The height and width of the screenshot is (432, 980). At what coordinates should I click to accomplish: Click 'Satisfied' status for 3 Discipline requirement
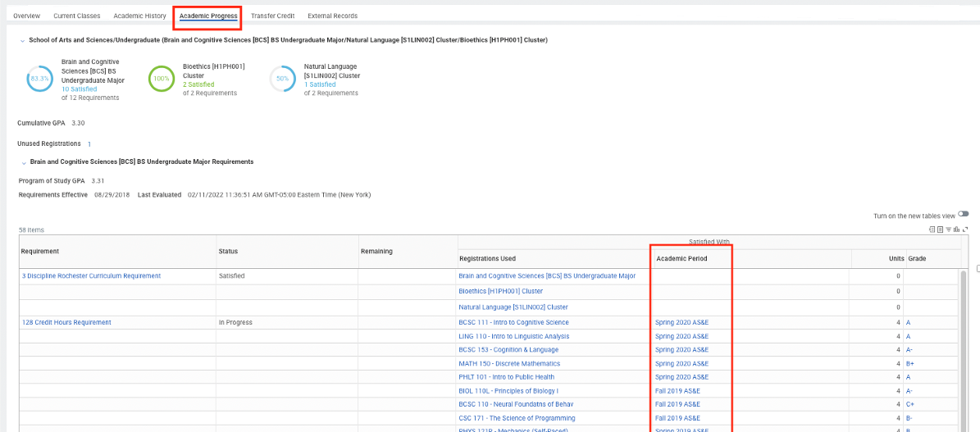(231, 275)
